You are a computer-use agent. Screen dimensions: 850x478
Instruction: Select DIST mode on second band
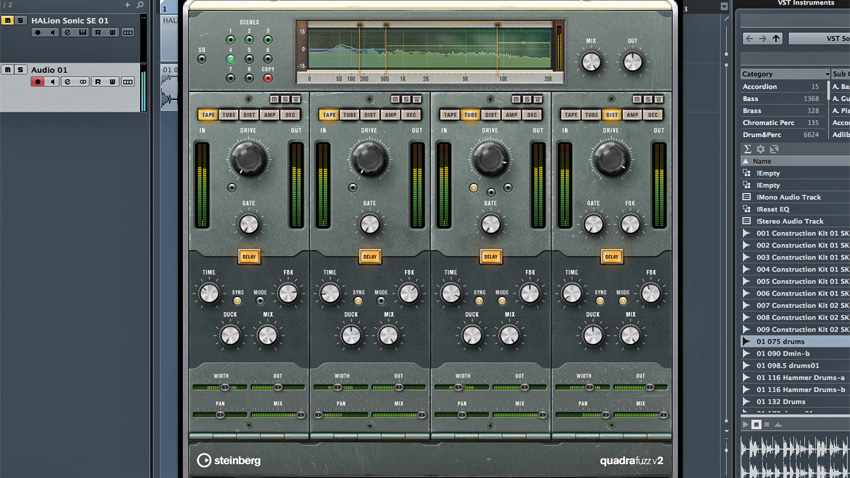pyautogui.click(x=370, y=115)
